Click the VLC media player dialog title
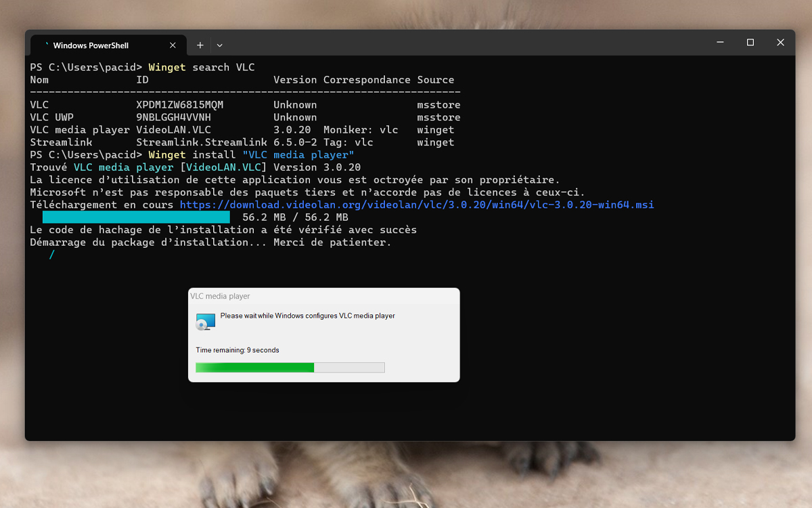 pyautogui.click(x=220, y=296)
